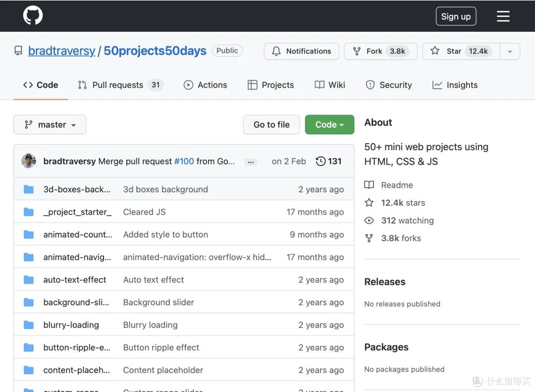Viewport: 535px width, 392px height.
Task: Go to the Insights tab
Action: (455, 85)
